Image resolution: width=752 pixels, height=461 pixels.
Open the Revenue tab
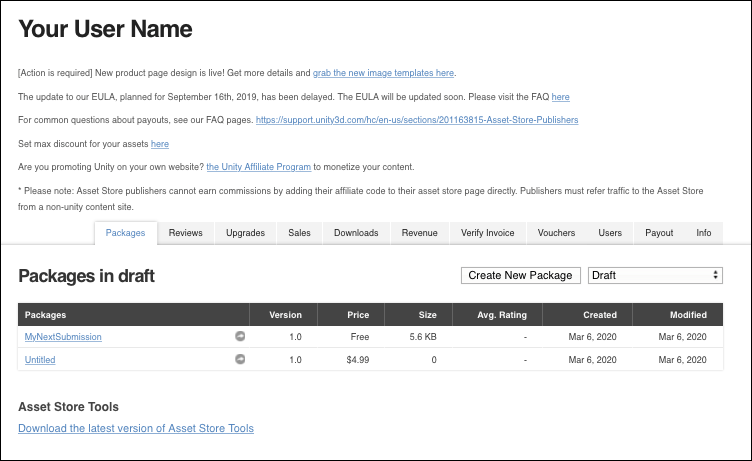click(419, 233)
